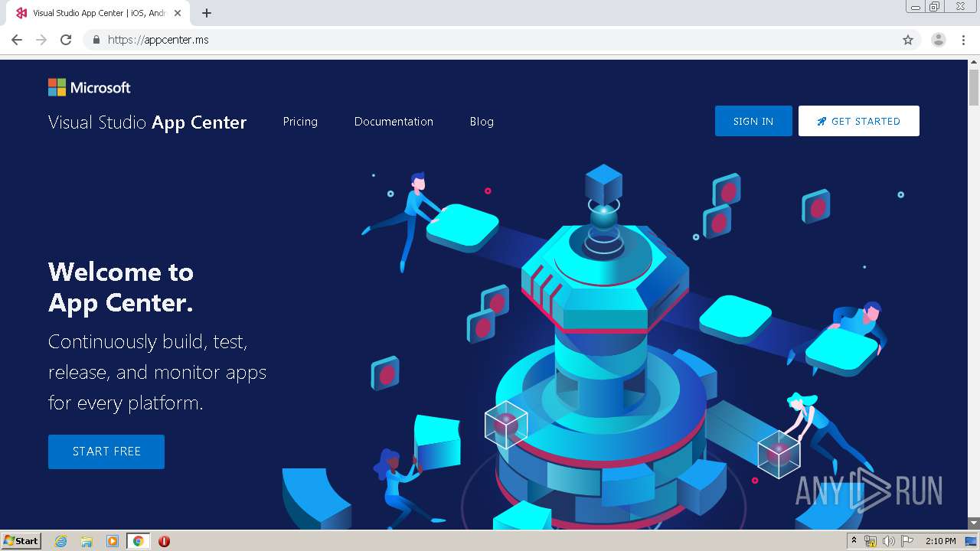
Task: Click the Action Center flag icon
Action: pyautogui.click(x=907, y=541)
